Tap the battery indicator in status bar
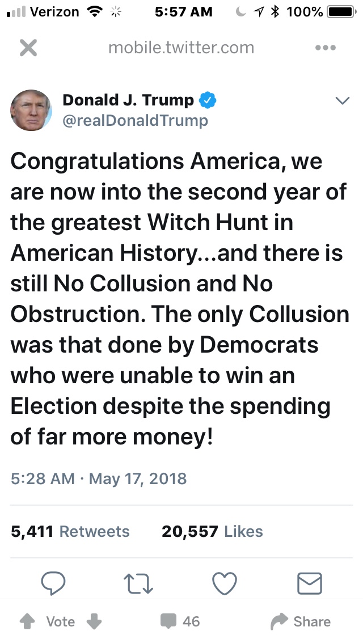 tap(340, 11)
